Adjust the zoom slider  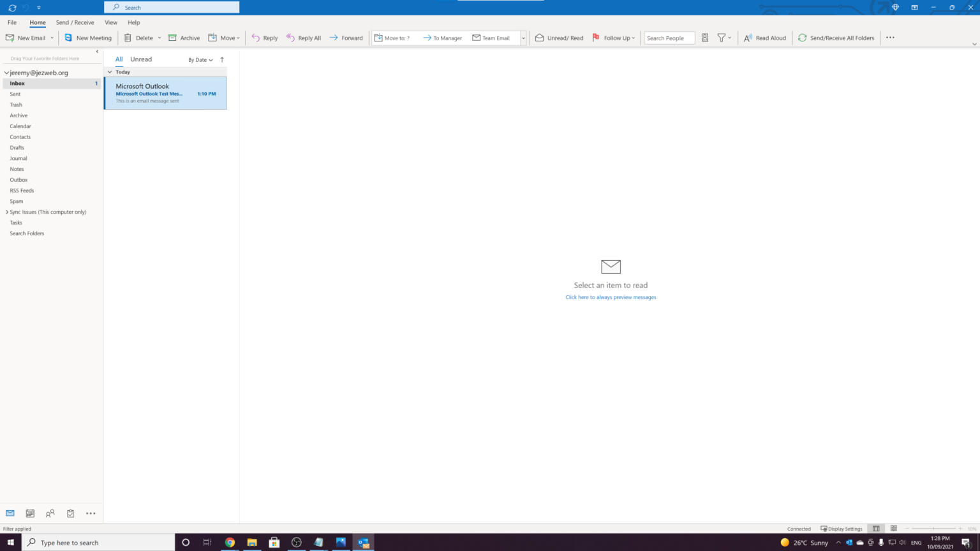(934, 529)
